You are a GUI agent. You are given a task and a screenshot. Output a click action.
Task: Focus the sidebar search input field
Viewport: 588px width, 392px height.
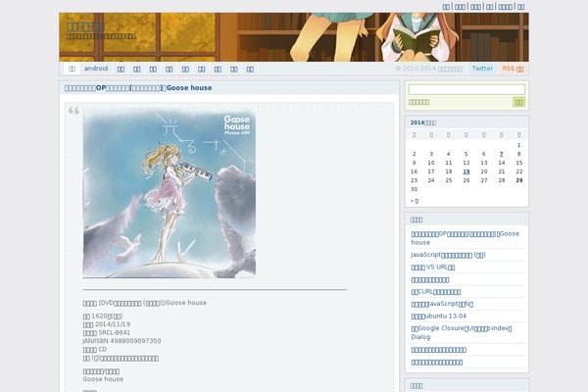466,89
